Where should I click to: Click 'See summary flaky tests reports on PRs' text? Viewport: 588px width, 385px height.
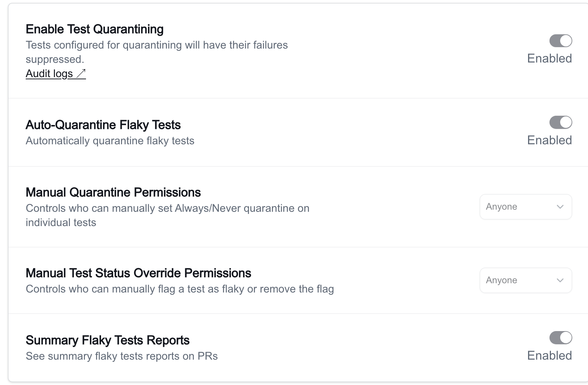tap(122, 356)
